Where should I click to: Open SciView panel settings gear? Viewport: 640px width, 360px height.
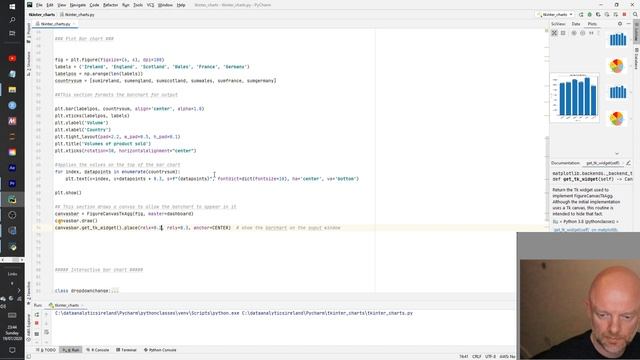tap(620, 24)
